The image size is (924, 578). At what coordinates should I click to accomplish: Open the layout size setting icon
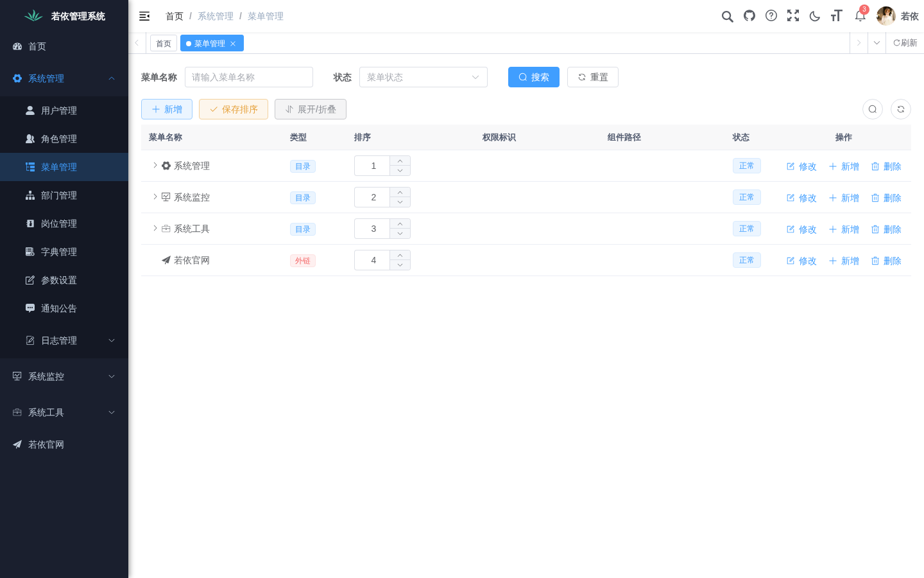[x=837, y=16]
